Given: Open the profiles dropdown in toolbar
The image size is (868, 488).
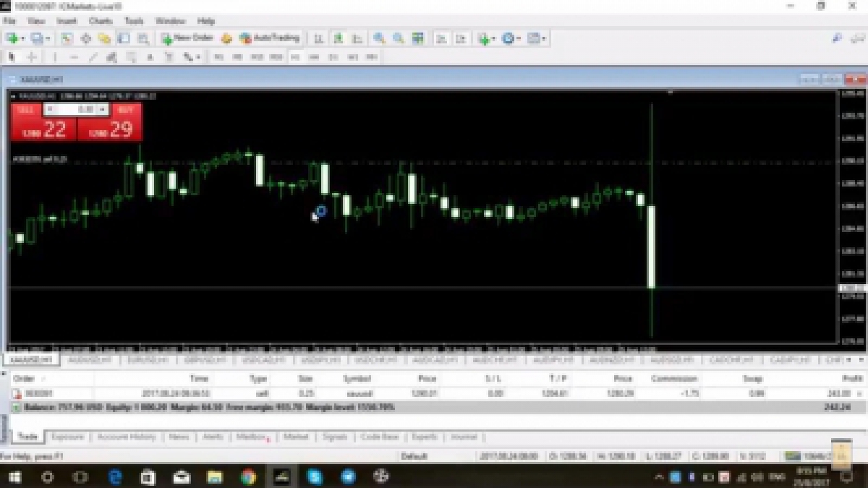Looking at the screenshot, I should click(47, 38).
